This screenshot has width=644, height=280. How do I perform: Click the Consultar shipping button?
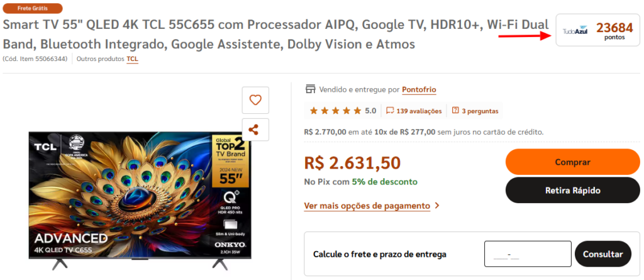click(603, 254)
